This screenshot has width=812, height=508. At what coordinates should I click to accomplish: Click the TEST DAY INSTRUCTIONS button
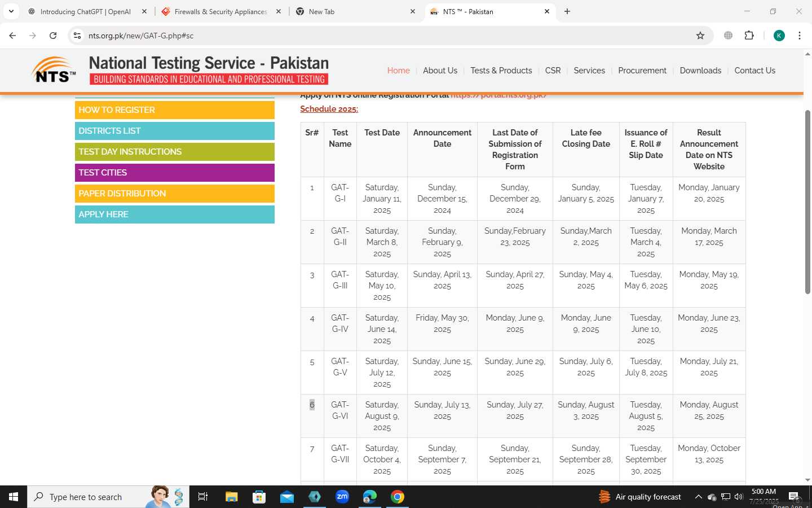point(175,152)
